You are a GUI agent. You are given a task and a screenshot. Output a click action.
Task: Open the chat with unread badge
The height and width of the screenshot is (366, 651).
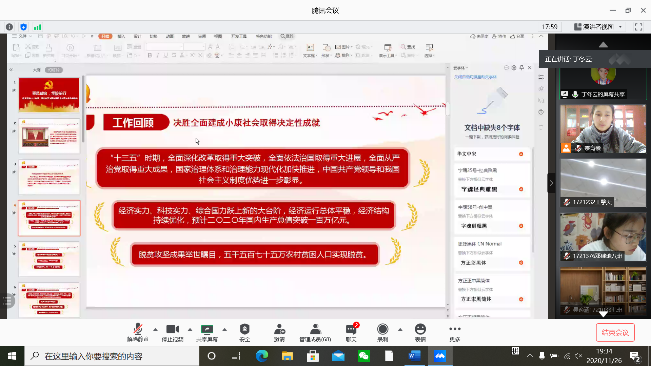(351, 332)
